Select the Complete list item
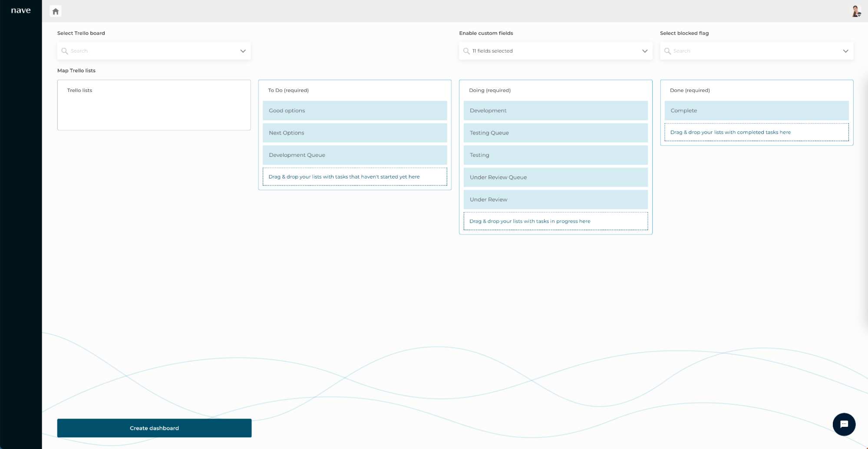The height and width of the screenshot is (449, 868). tap(756, 111)
